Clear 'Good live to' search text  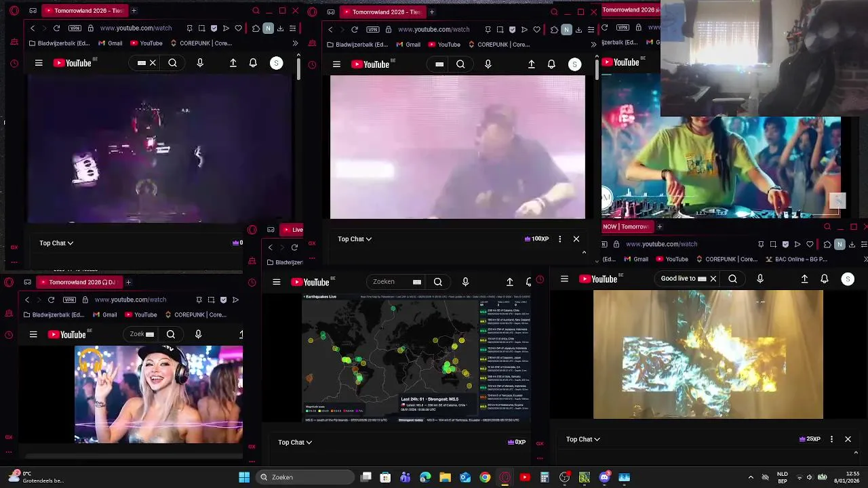[713, 279]
